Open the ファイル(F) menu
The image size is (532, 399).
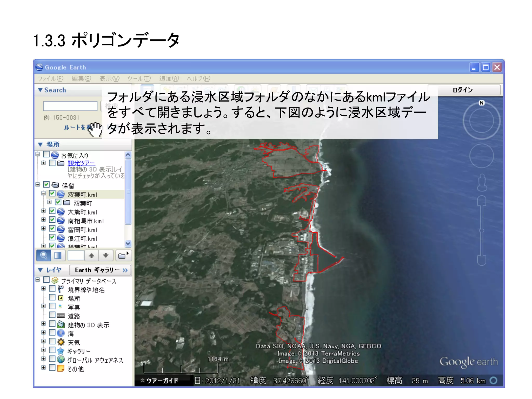click(51, 78)
